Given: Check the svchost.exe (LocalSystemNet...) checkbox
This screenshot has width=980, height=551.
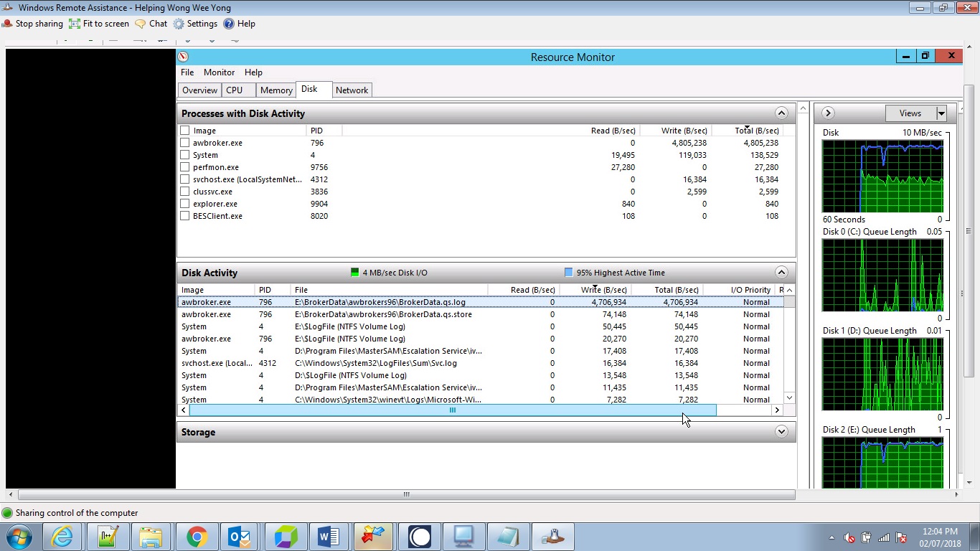Looking at the screenshot, I should 185,179.
